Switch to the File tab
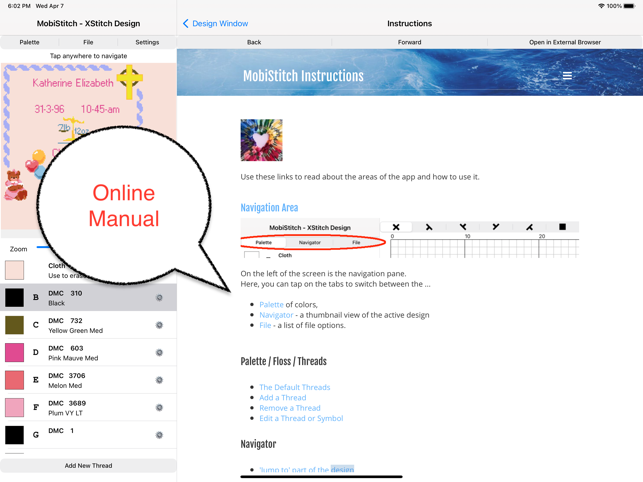 [x=88, y=42]
